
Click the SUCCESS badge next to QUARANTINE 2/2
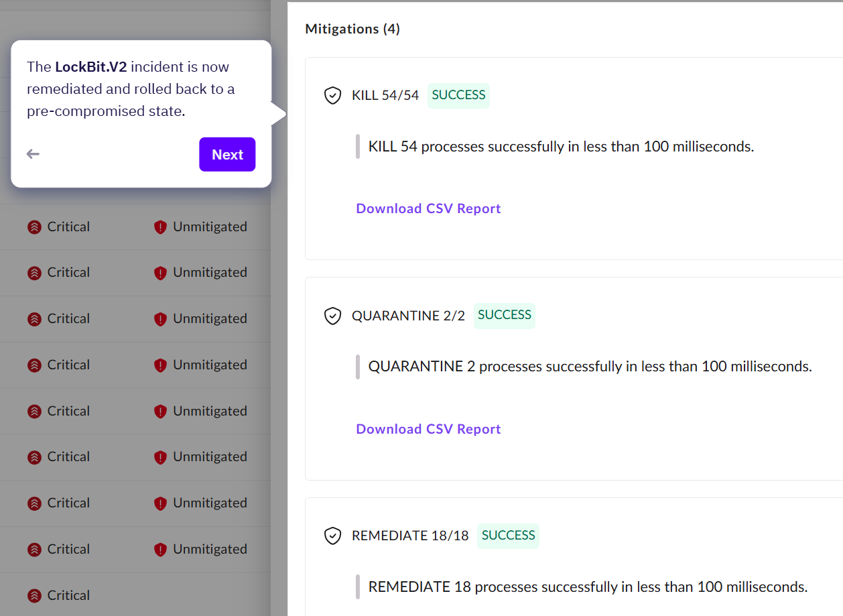(x=505, y=315)
